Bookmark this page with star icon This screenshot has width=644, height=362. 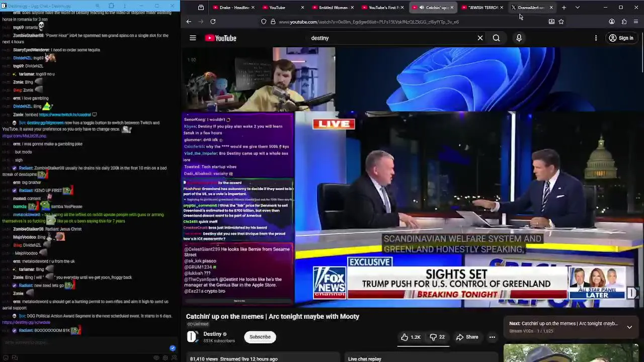(561, 22)
